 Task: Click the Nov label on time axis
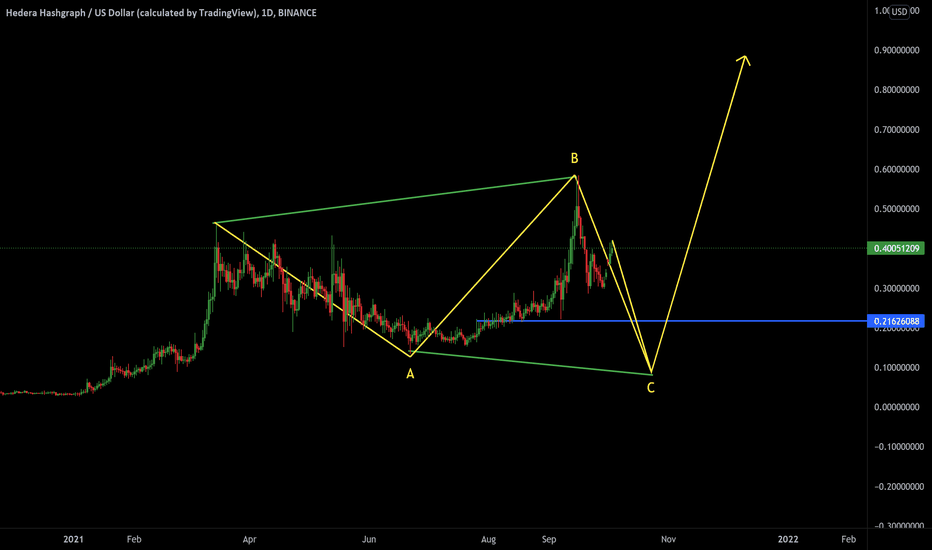click(x=669, y=539)
